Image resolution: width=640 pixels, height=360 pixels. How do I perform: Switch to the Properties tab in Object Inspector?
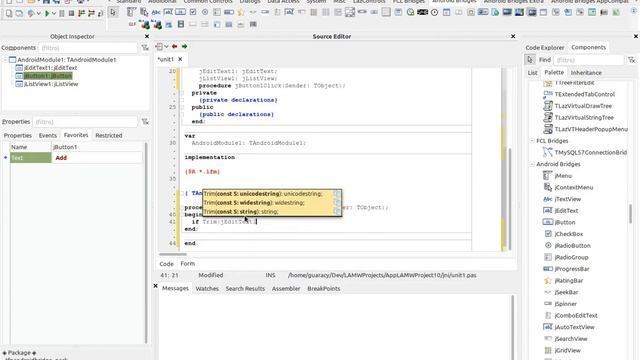18,135
